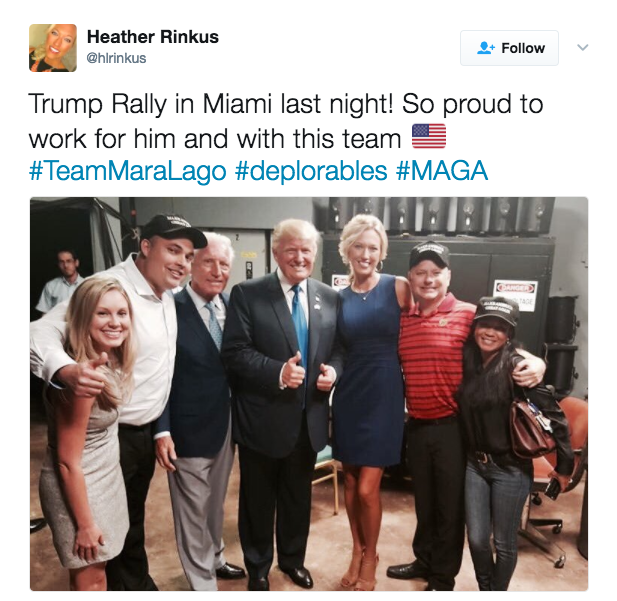Expand the chevron menu beside Follow
This screenshot has height=601, width=617.
(x=582, y=48)
